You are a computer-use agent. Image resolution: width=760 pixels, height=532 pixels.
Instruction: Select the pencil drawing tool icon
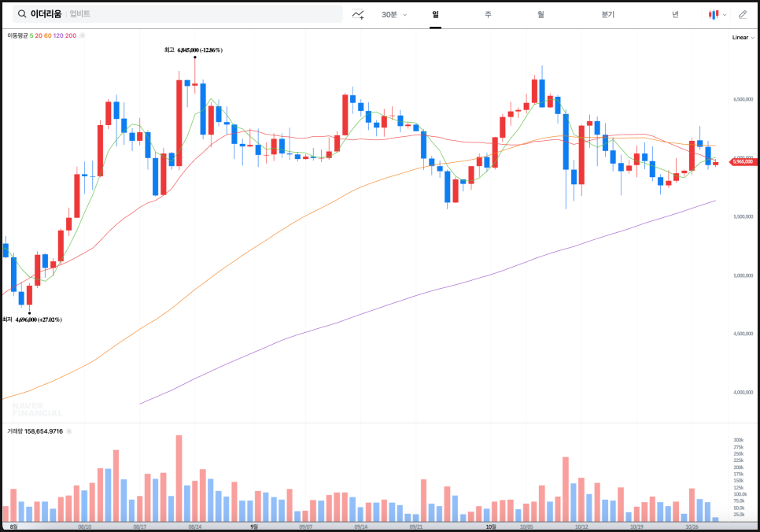coord(743,14)
